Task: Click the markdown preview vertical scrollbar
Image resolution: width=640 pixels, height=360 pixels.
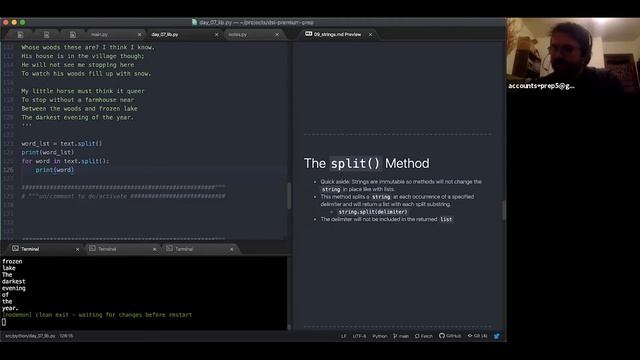Action: tap(504, 210)
